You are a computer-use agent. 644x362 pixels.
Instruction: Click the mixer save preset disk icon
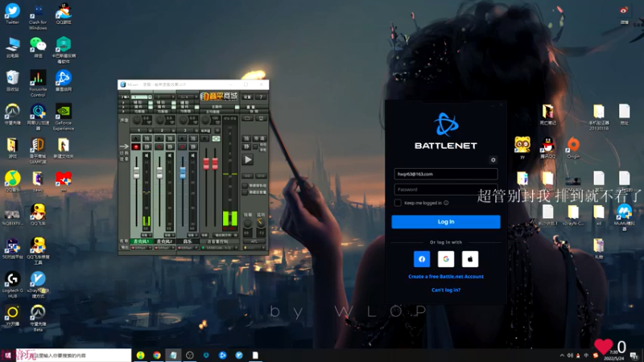pyautogui.click(x=261, y=118)
